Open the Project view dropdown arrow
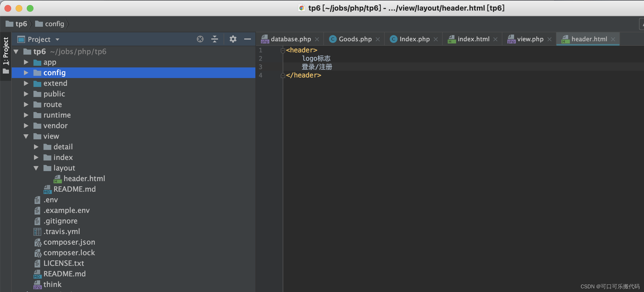The width and height of the screenshot is (644, 292). [x=57, y=39]
